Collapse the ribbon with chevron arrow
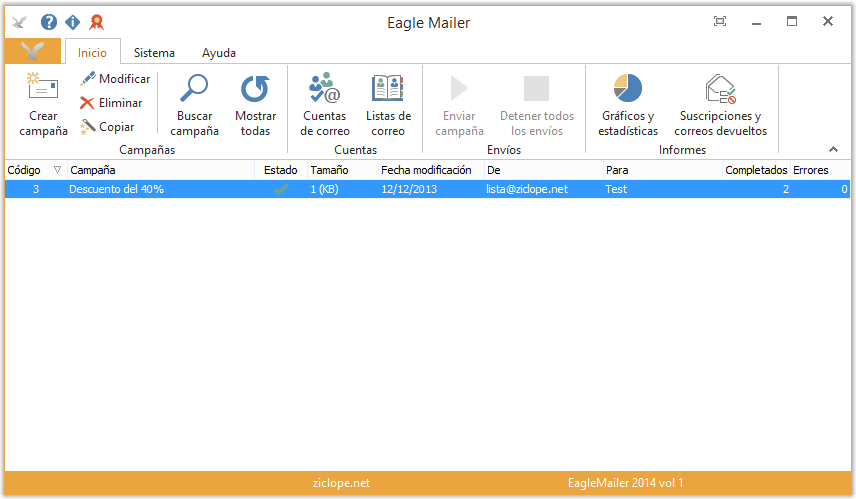This screenshot has height=499, width=856. tap(833, 149)
